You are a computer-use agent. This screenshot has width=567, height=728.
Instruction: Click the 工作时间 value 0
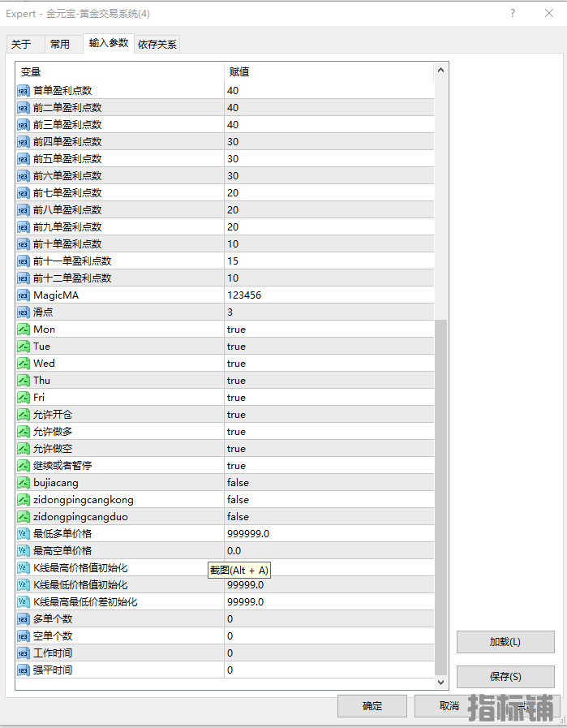(x=230, y=653)
